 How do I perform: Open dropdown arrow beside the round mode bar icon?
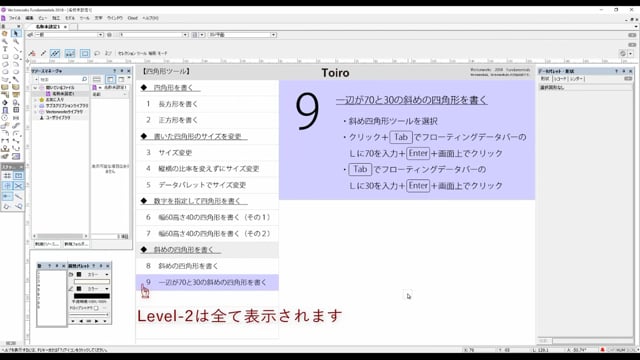[x=631, y=53]
